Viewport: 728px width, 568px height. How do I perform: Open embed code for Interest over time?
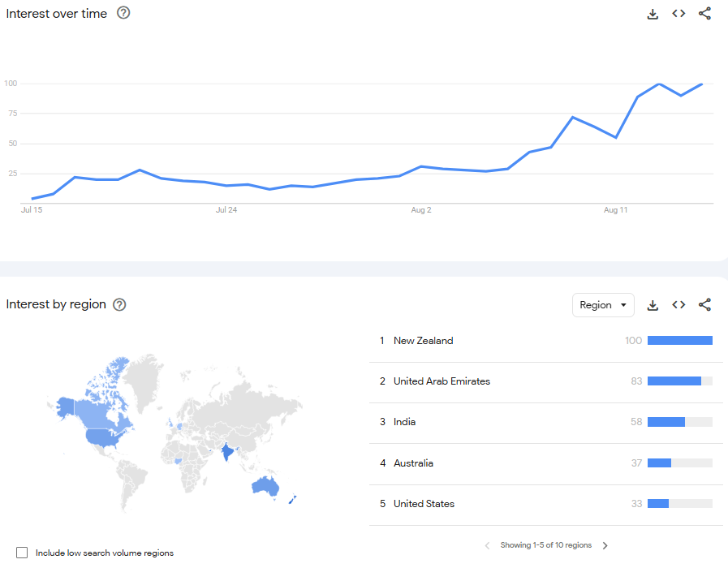[678, 14]
